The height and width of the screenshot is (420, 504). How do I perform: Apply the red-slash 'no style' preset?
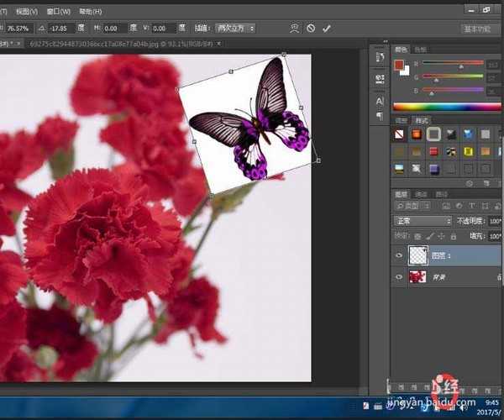[399, 134]
